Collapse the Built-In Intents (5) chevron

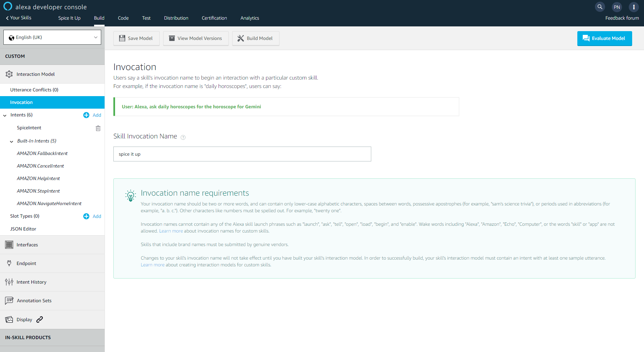(12, 141)
